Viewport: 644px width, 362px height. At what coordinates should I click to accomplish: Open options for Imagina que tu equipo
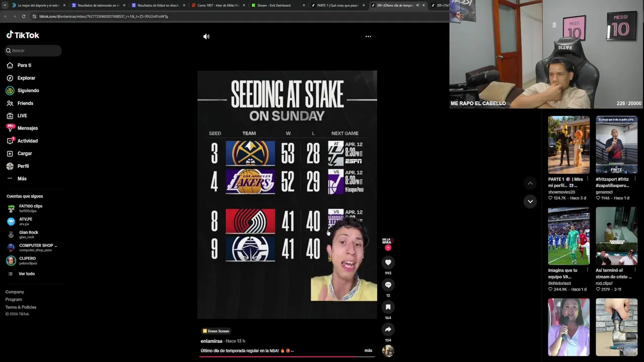point(587,270)
